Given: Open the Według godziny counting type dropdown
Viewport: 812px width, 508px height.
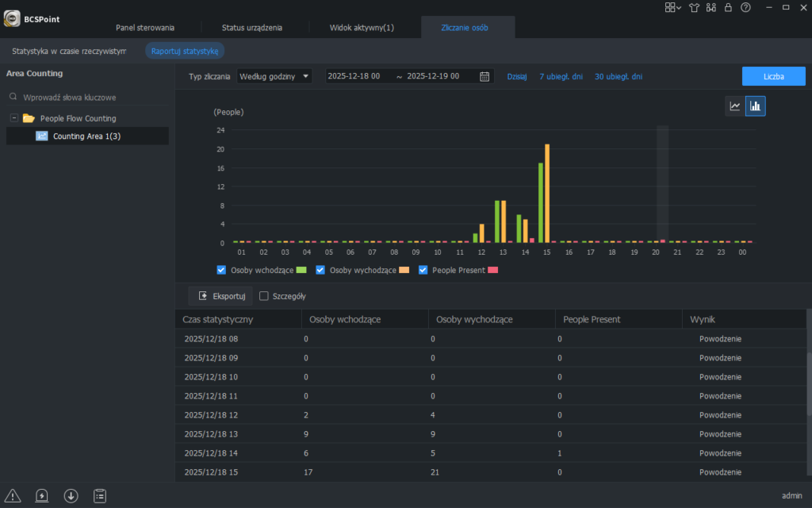Looking at the screenshot, I should 274,76.
